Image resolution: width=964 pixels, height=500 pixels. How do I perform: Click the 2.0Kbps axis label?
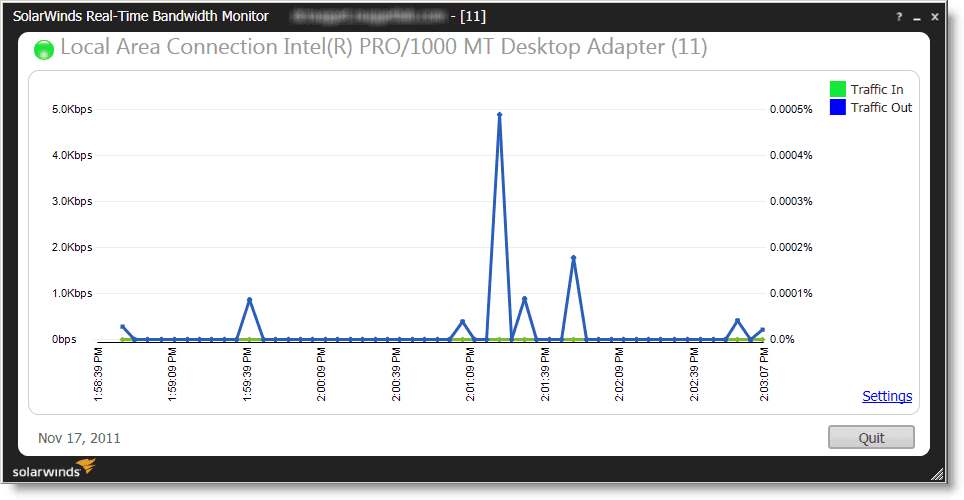72,247
